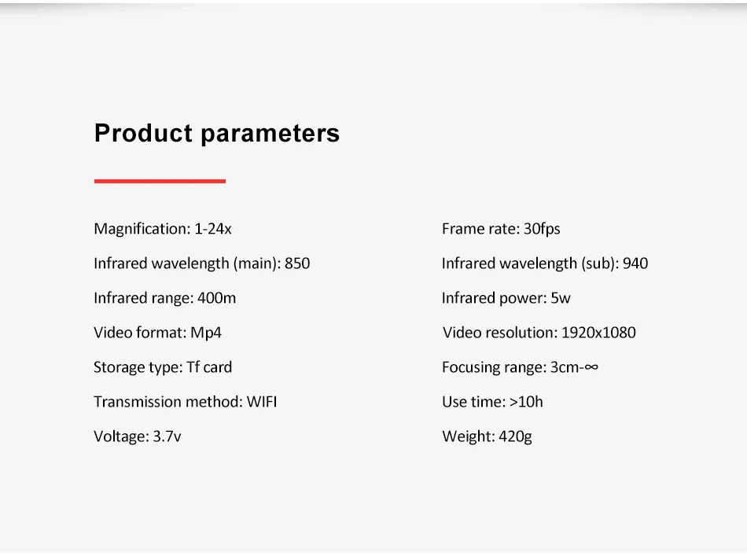
Task: Select the Weight: 420g text
Action: tap(487, 437)
